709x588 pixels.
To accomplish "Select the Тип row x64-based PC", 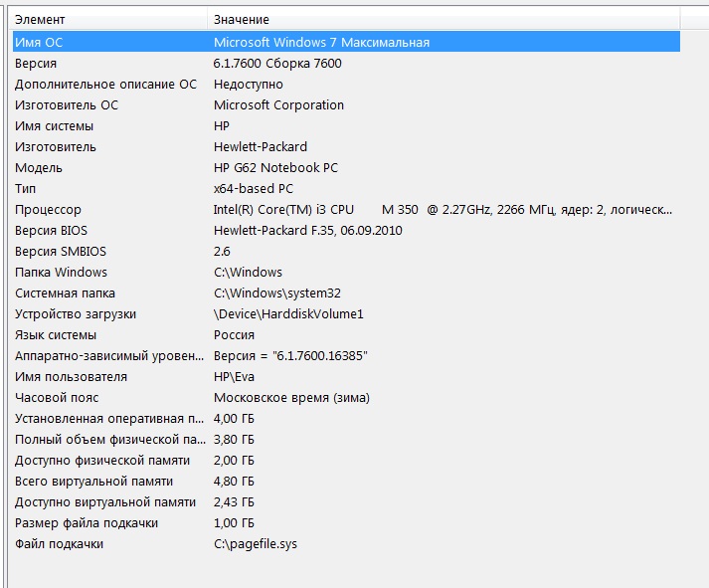I will coord(346,189).
